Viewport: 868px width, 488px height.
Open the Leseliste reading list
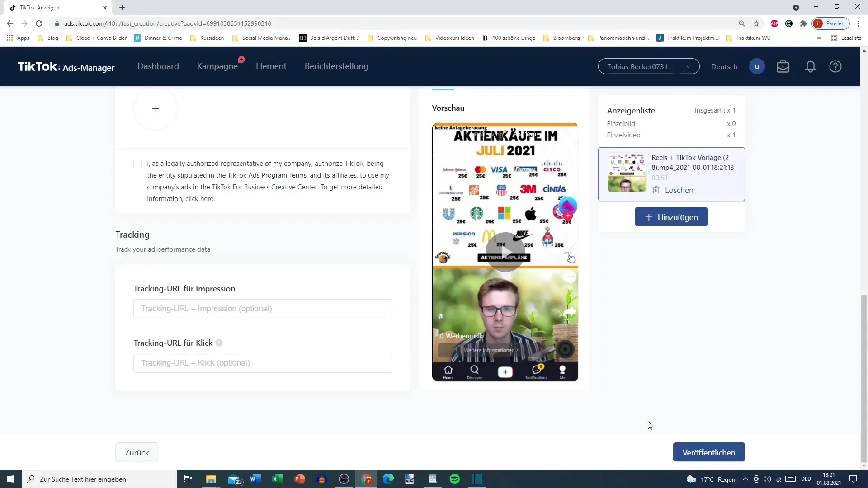pos(846,38)
